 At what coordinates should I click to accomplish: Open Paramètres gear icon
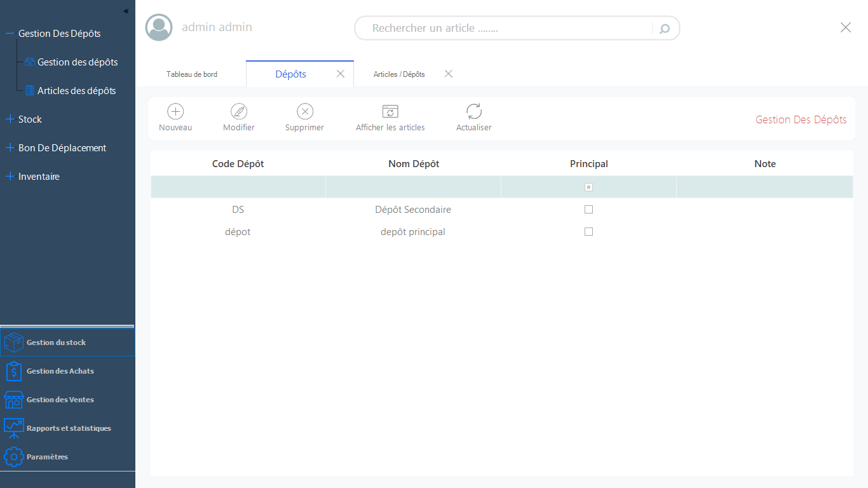[x=14, y=457]
